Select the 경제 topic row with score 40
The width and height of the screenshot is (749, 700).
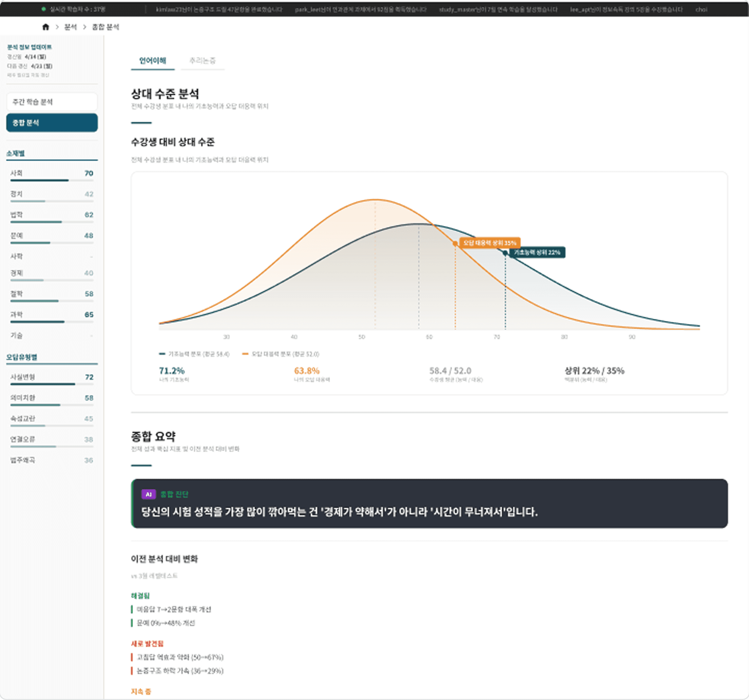tap(52, 275)
